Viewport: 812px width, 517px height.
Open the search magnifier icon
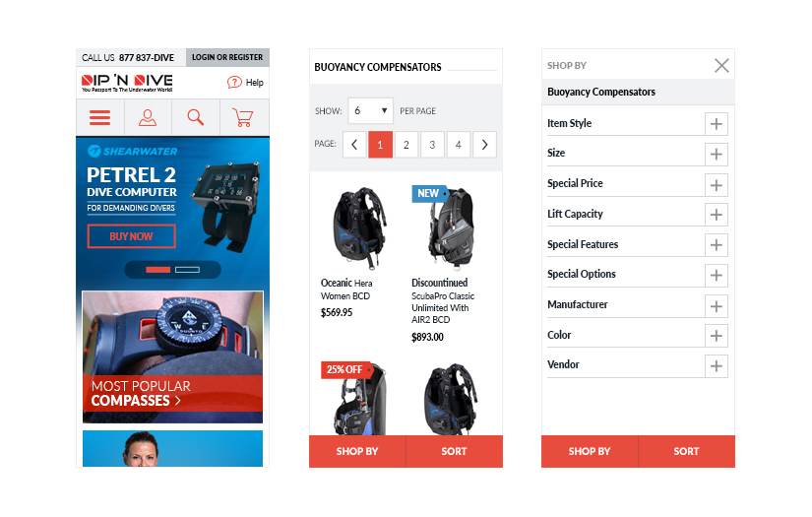tap(195, 117)
